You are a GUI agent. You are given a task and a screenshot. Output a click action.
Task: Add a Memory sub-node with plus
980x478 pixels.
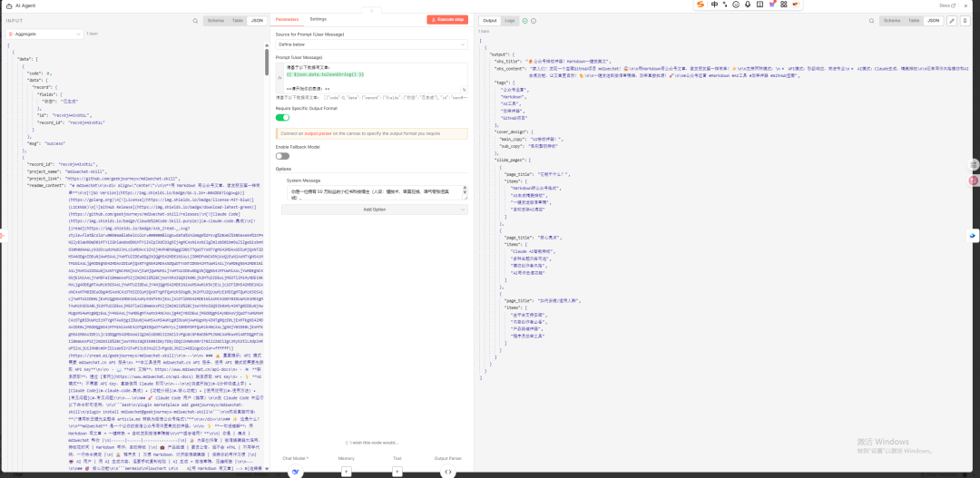click(x=346, y=472)
